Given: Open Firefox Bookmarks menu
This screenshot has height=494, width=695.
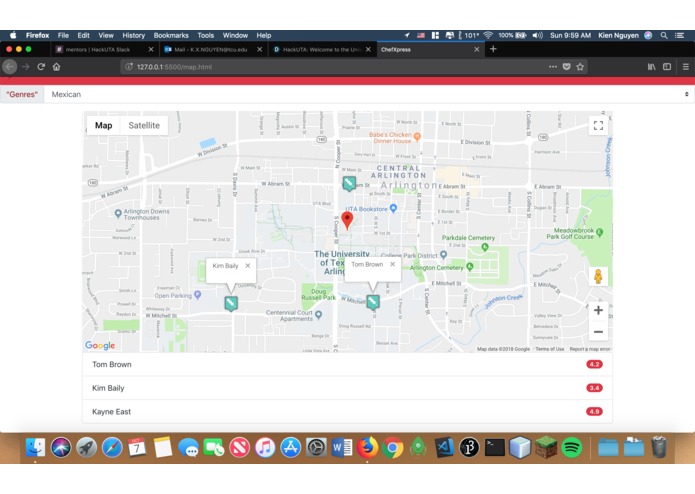Looking at the screenshot, I should point(171,35).
